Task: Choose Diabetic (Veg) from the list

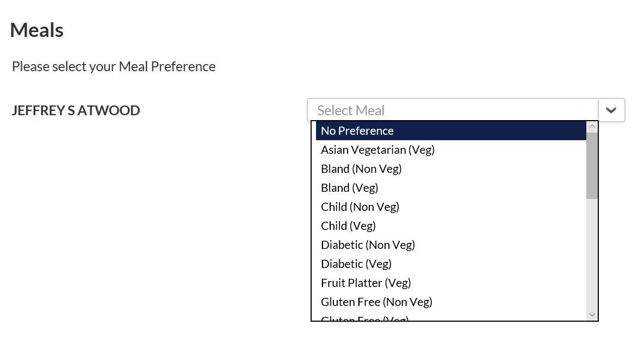Action: (x=356, y=264)
